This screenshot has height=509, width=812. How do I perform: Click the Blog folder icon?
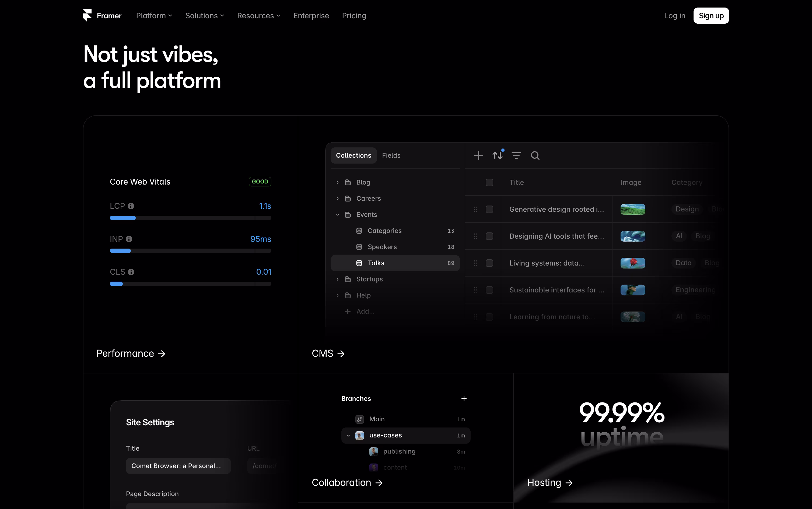(348, 182)
